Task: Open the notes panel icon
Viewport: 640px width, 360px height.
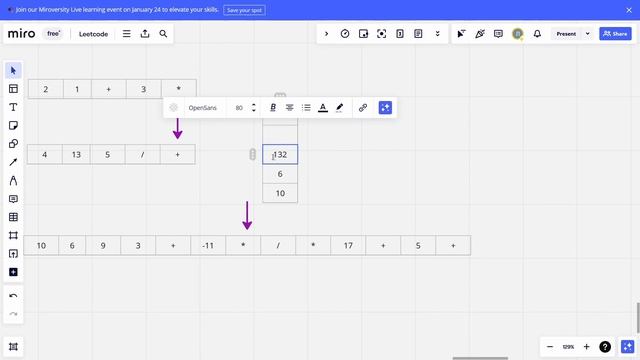Action: coord(418,34)
